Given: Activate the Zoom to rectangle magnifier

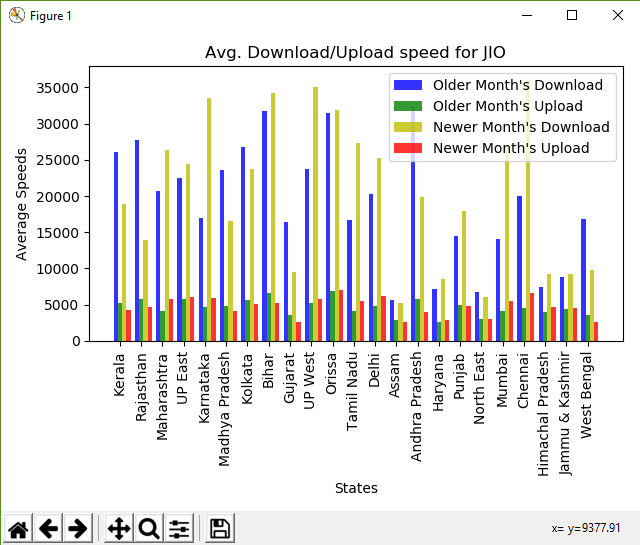Looking at the screenshot, I should (149, 529).
